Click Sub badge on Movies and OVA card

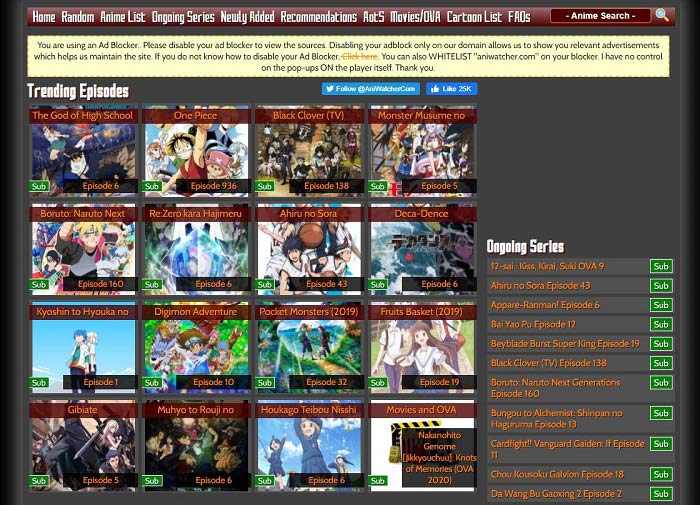click(x=378, y=481)
